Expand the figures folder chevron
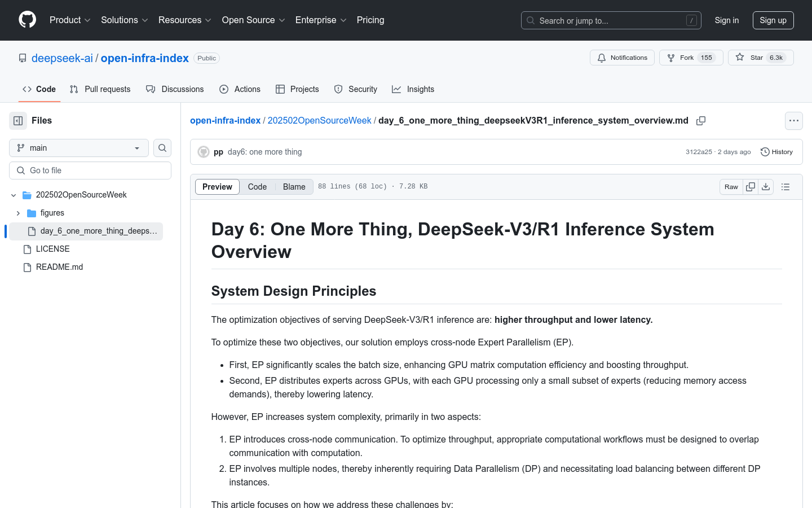This screenshot has width=812, height=508. click(x=18, y=213)
